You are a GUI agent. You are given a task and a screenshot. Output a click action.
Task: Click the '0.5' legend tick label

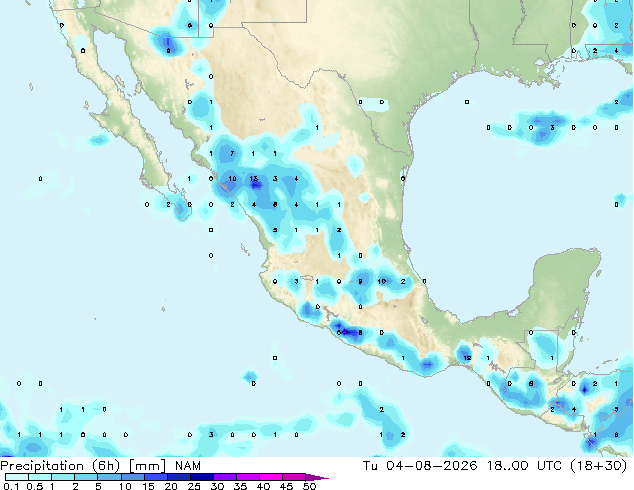(35, 486)
